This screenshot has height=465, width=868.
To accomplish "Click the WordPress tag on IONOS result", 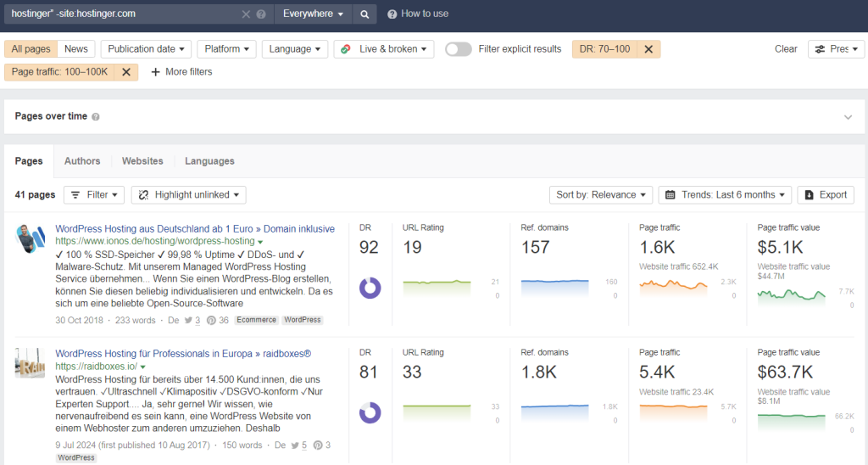I will point(303,320).
